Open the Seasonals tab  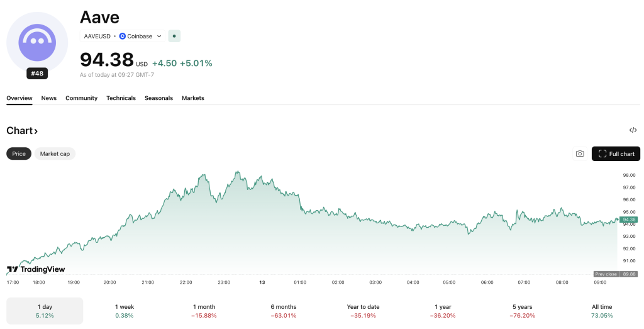tap(158, 98)
